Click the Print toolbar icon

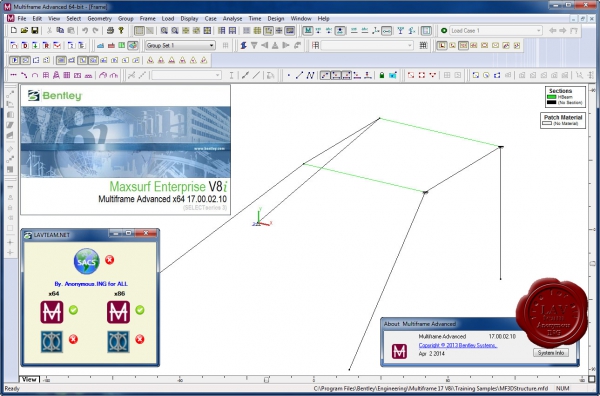[x=110, y=31]
